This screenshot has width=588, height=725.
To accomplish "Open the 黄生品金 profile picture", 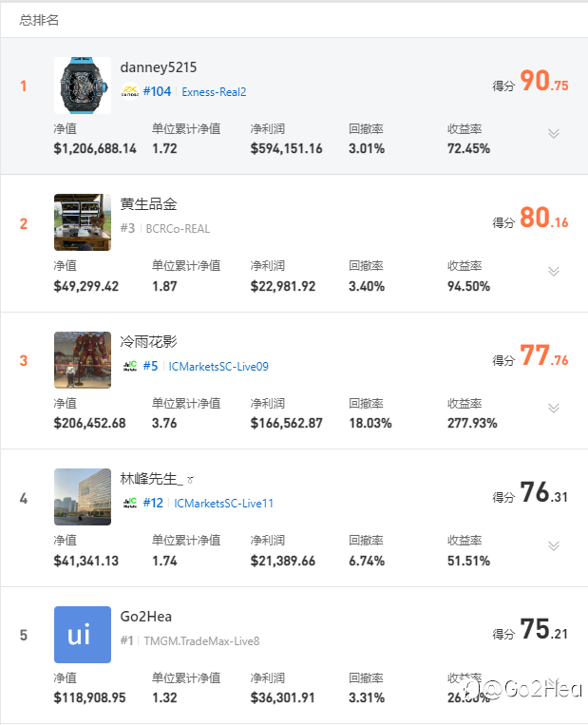I will tap(83, 222).
